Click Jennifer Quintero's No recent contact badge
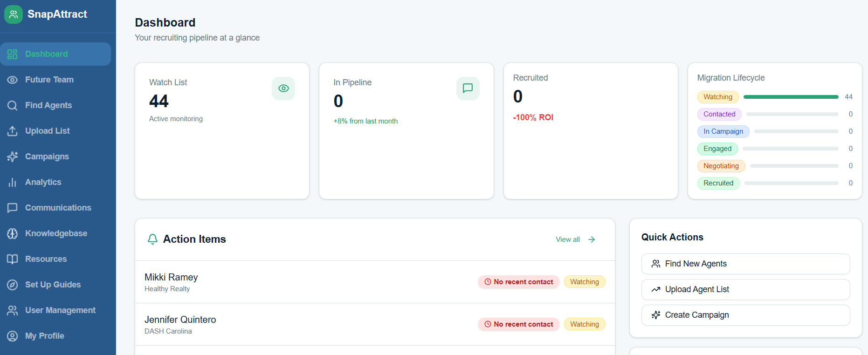This screenshot has width=868, height=355. [x=518, y=324]
